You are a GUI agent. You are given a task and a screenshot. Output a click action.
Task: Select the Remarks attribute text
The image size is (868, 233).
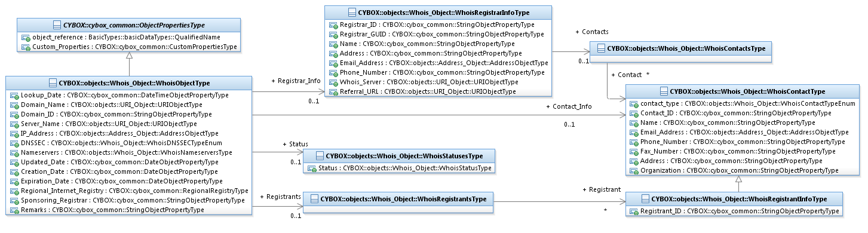112,210
